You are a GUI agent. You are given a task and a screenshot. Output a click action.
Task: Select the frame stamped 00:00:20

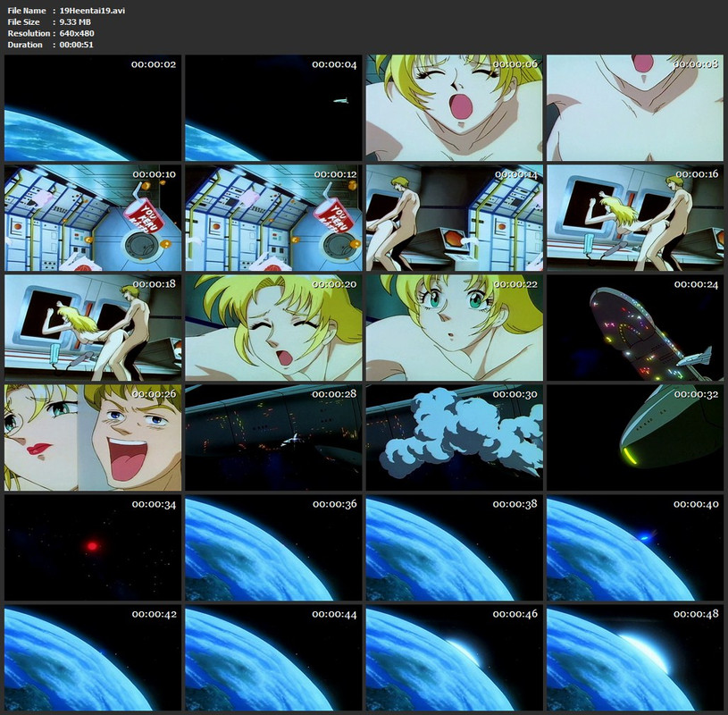coord(273,328)
